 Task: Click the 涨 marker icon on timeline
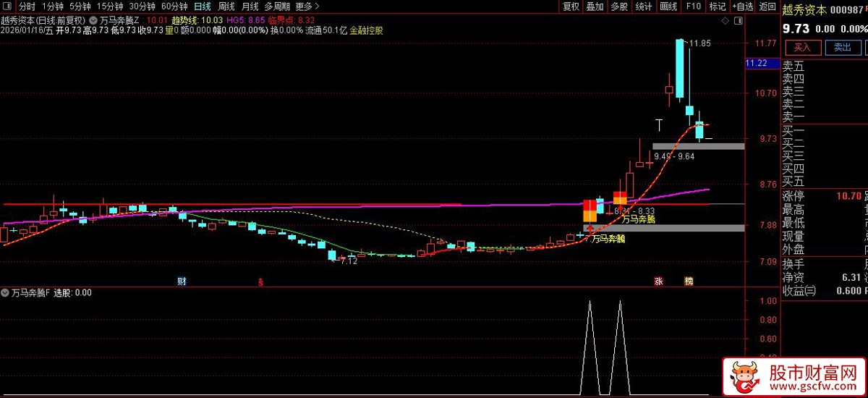point(658,281)
